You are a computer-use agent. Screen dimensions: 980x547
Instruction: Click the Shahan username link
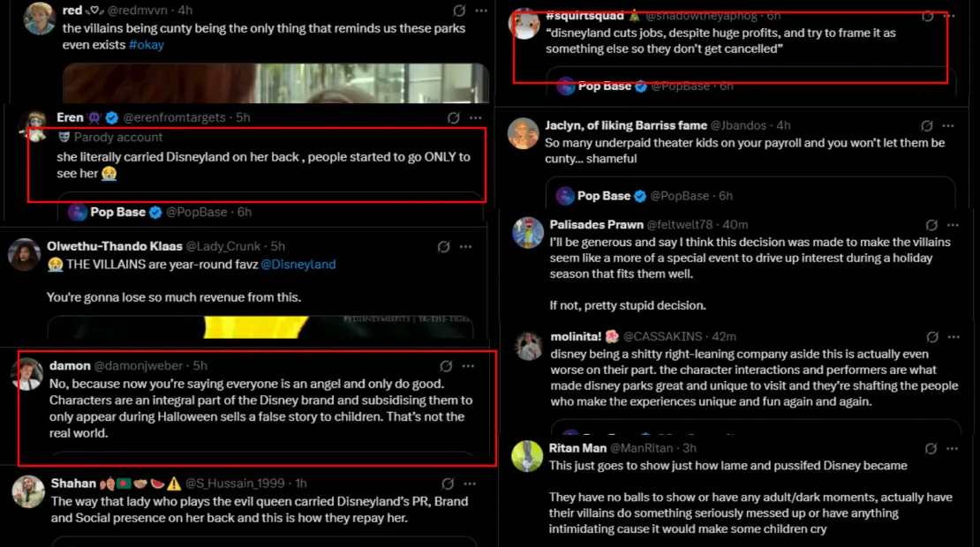click(x=73, y=483)
